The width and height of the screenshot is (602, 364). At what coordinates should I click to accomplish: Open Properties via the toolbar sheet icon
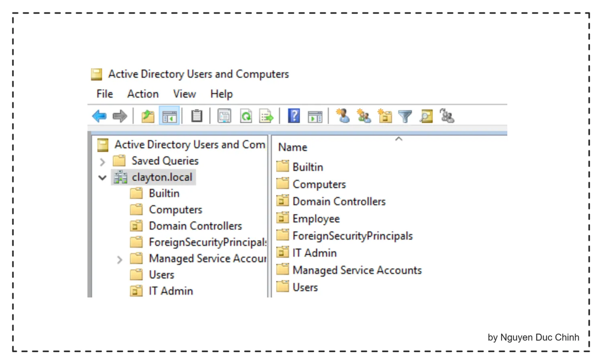[x=224, y=116]
